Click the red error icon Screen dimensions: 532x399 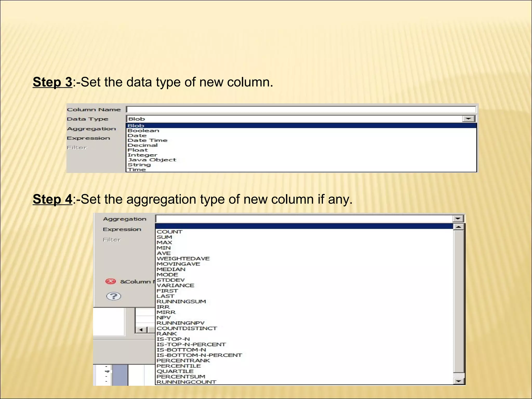111,281
